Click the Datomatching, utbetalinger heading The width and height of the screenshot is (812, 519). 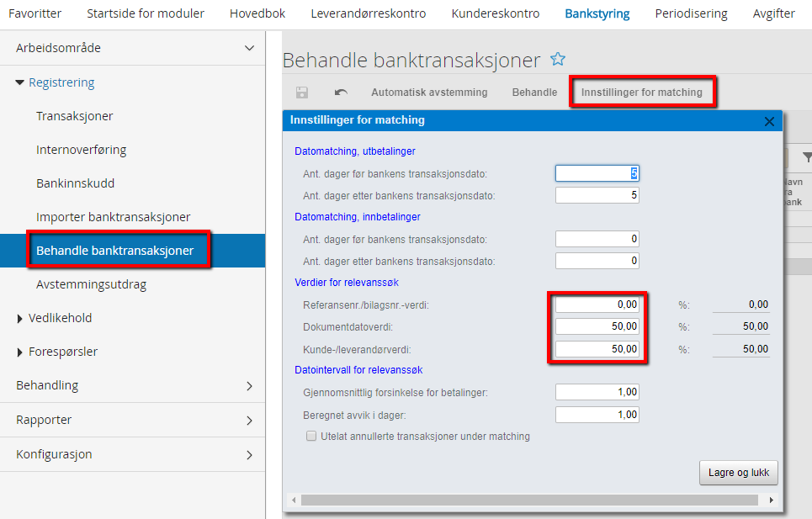[x=355, y=151]
